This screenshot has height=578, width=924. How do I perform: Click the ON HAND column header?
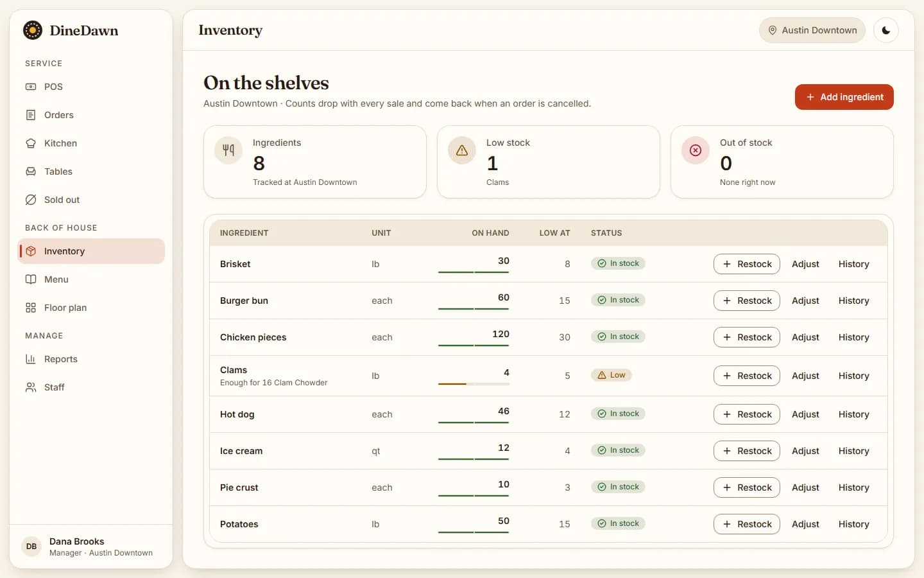click(490, 233)
